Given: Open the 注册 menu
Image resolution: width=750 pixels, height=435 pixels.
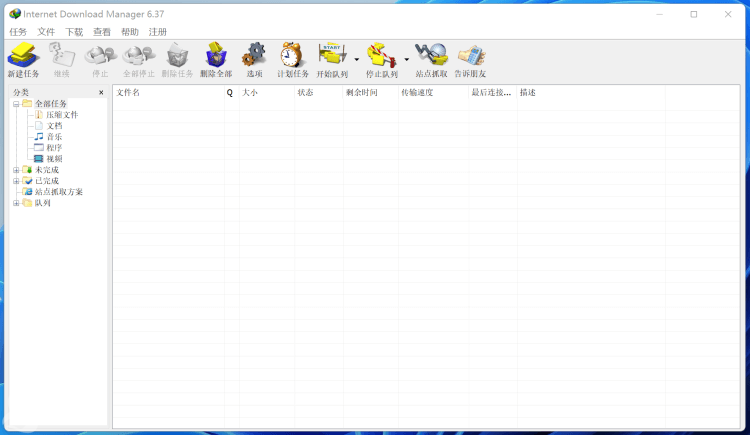Looking at the screenshot, I should [x=157, y=32].
